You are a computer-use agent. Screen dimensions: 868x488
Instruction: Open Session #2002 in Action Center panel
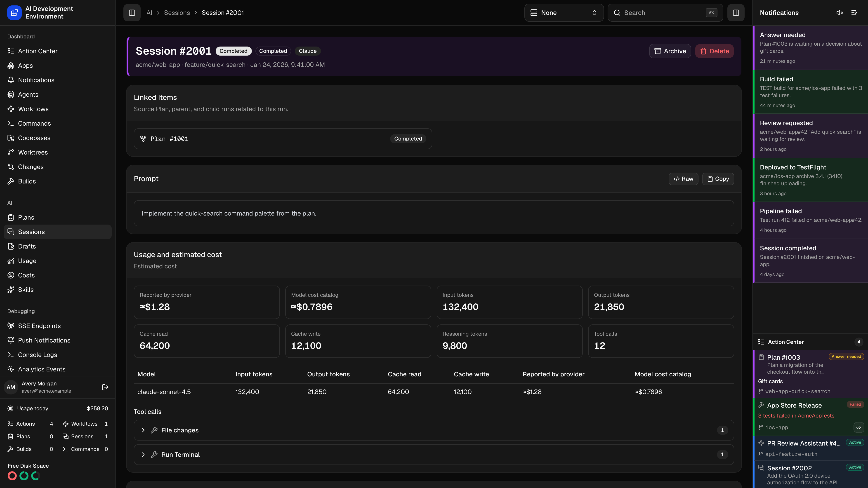(x=810, y=475)
